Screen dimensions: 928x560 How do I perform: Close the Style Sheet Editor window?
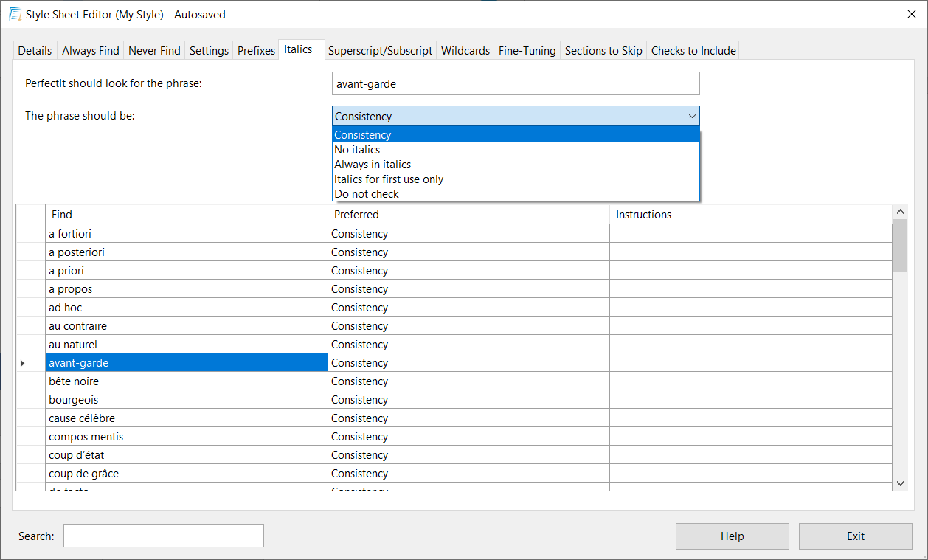(x=911, y=14)
